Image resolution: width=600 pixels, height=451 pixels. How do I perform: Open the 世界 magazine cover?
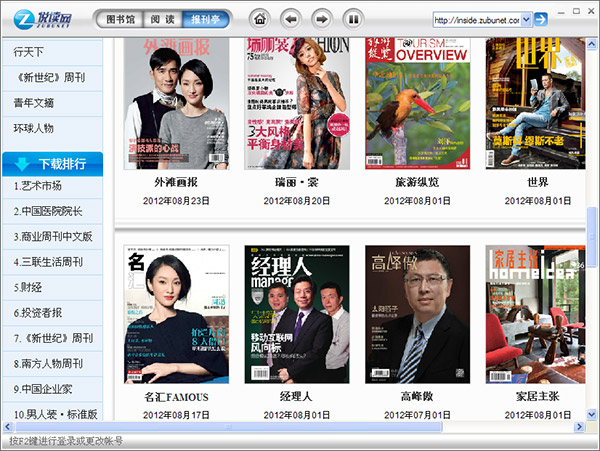(x=535, y=103)
